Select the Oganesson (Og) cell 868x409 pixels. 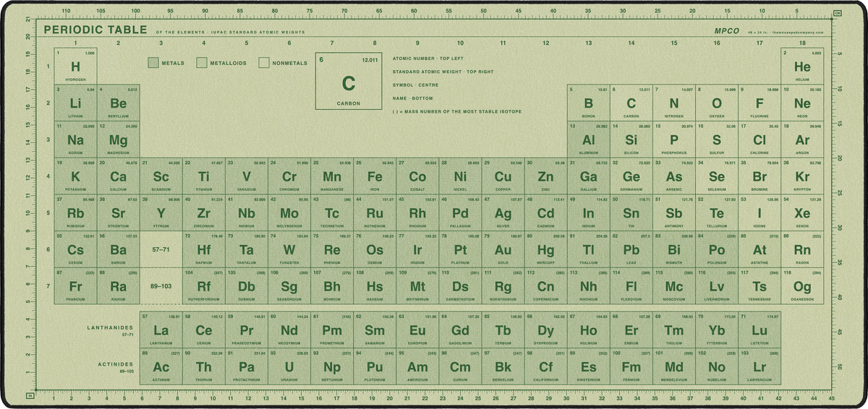pyautogui.click(x=802, y=286)
